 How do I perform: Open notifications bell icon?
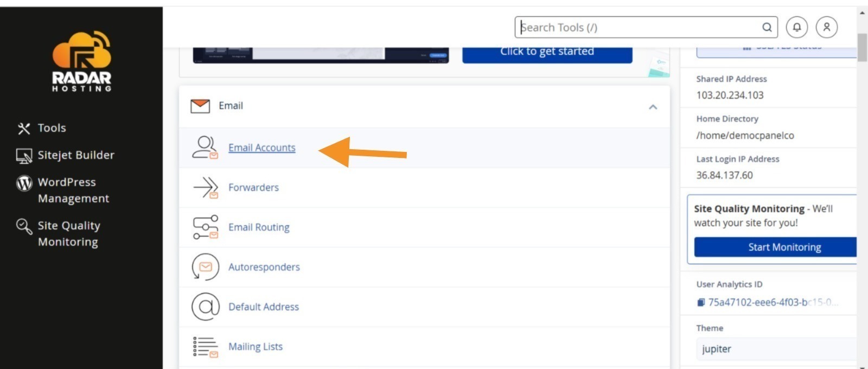coord(797,27)
